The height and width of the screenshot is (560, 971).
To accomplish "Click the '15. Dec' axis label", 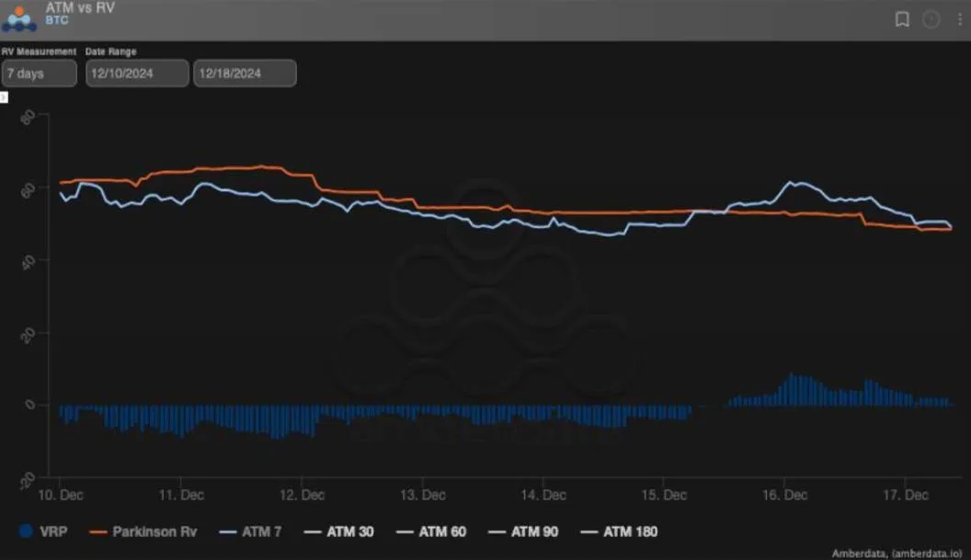I will click(x=663, y=495).
